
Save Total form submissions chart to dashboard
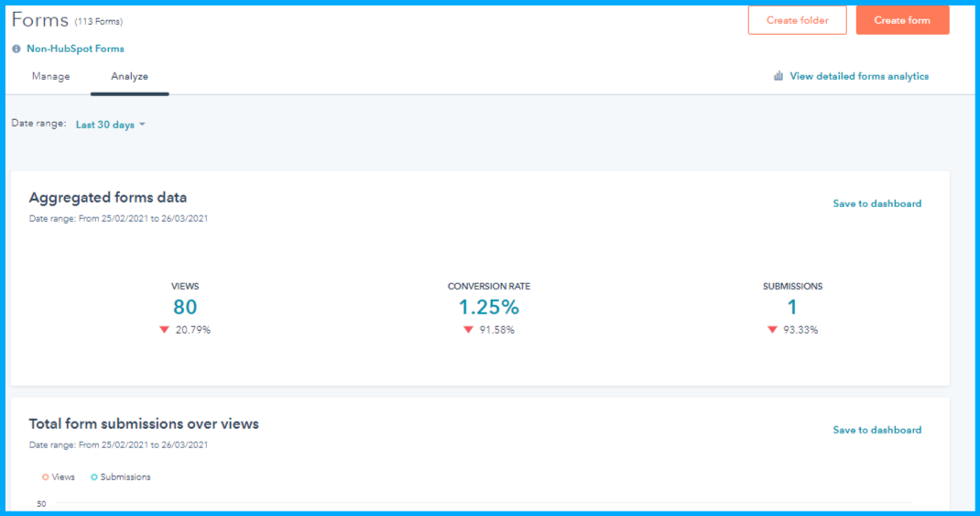877,430
